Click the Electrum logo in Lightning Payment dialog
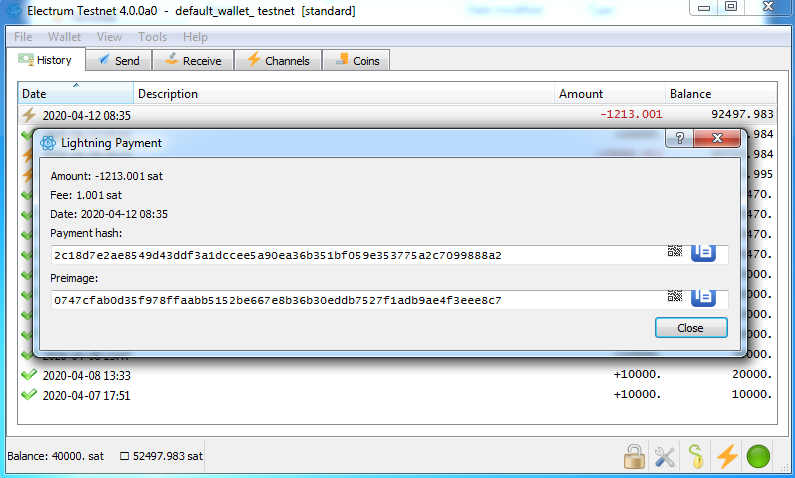The width and height of the screenshot is (795, 478). click(48, 143)
